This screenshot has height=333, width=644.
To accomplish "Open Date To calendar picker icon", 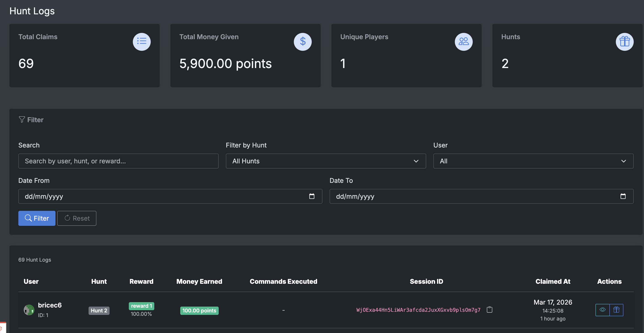I will pyautogui.click(x=623, y=196).
